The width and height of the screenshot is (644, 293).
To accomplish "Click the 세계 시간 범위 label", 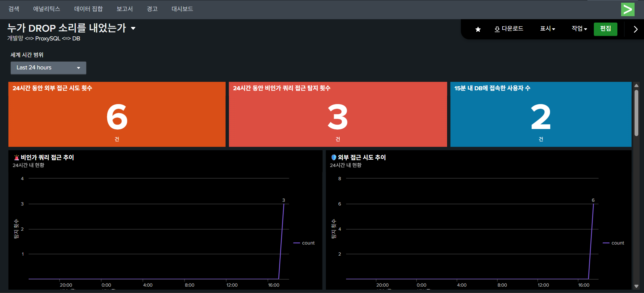I will coord(27,55).
